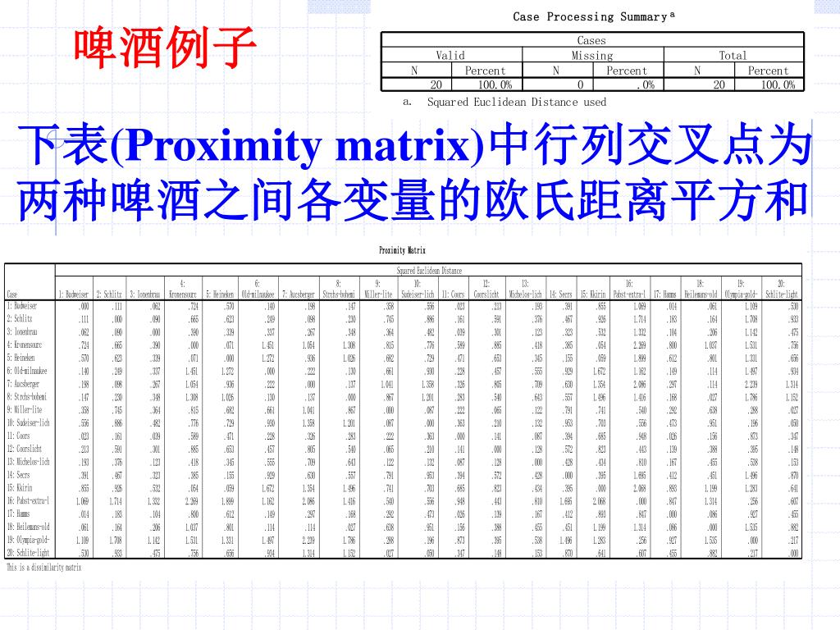Click the Total percent value '100.0%'
The width and height of the screenshot is (840, 630).
coord(778,84)
